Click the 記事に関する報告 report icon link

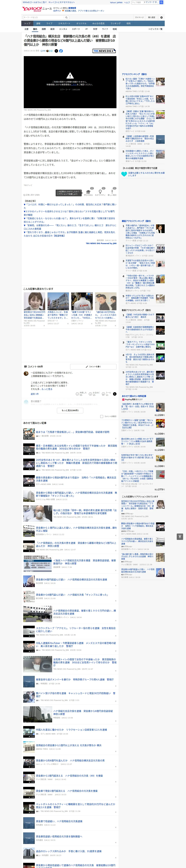point(31,195)
